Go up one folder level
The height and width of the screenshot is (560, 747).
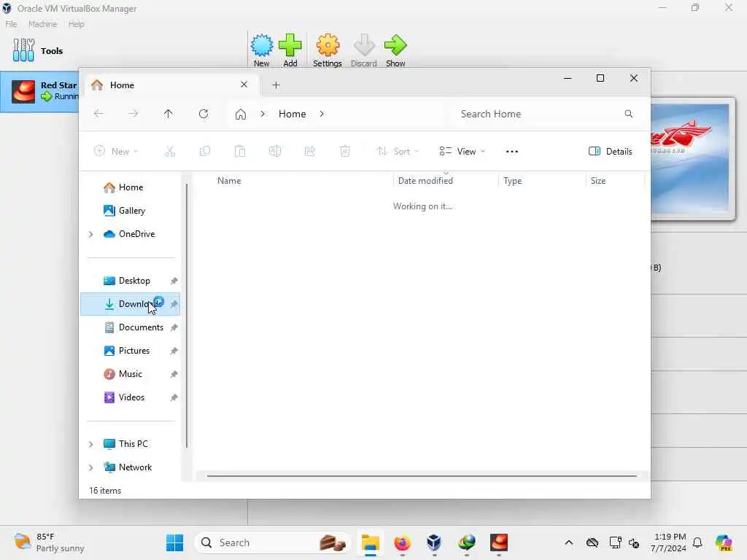click(x=169, y=113)
